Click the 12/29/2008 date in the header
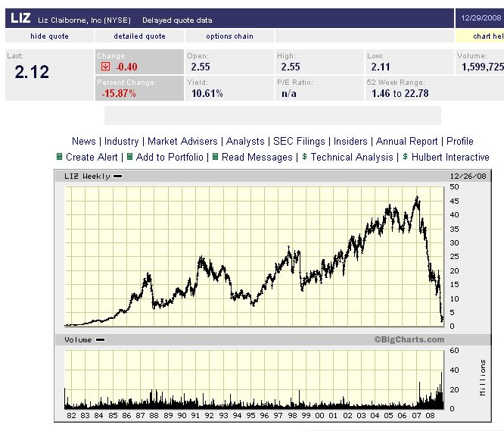The image size is (504, 431). point(481,18)
